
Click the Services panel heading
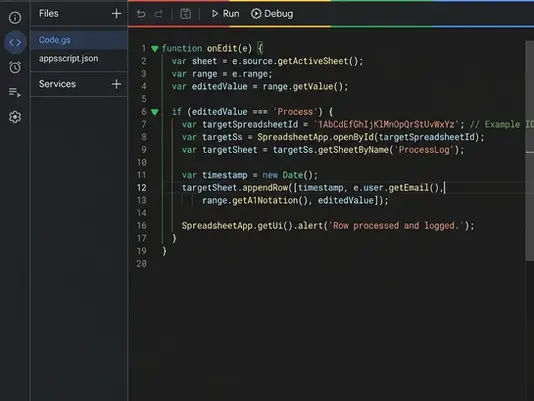click(57, 84)
